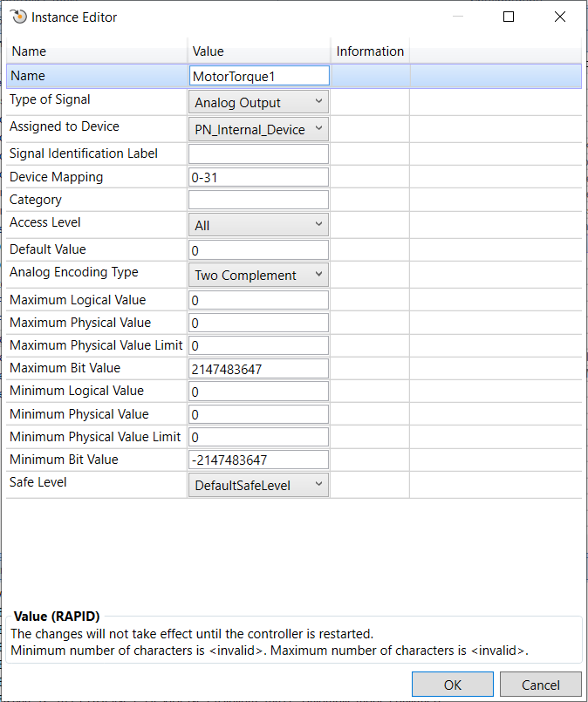588x702 pixels.
Task: Select the Device Mapping field showing 0-31
Action: pyautogui.click(x=258, y=177)
